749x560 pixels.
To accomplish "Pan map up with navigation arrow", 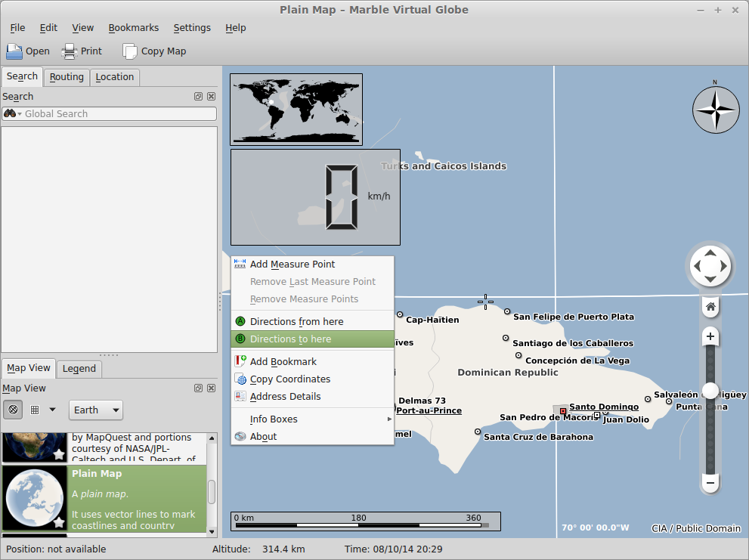I will (710, 253).
